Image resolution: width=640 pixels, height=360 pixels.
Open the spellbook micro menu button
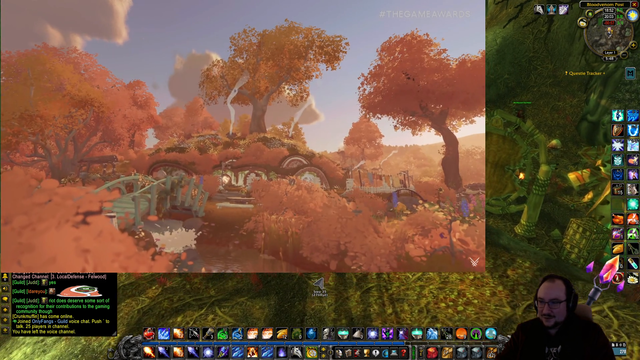click(x=348, y=353)
